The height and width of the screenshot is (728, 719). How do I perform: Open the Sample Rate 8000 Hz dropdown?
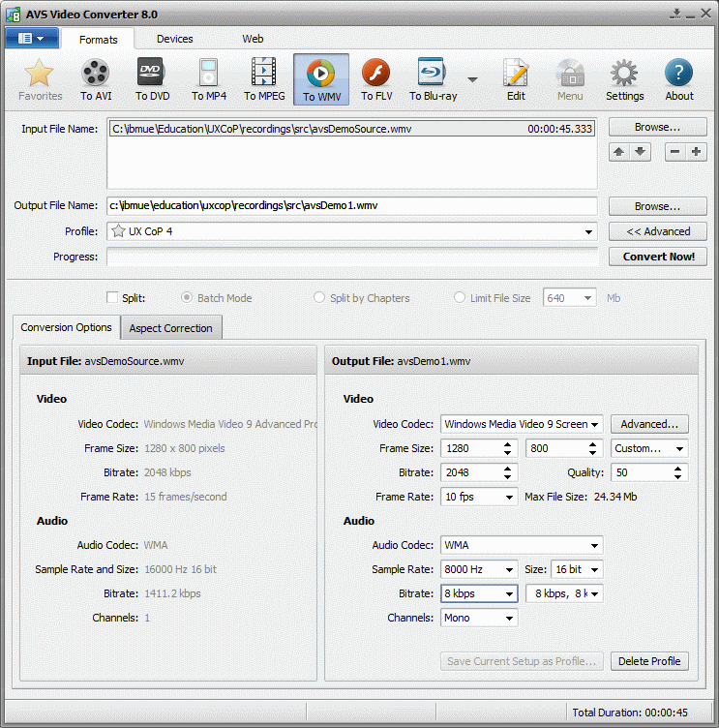479,569
